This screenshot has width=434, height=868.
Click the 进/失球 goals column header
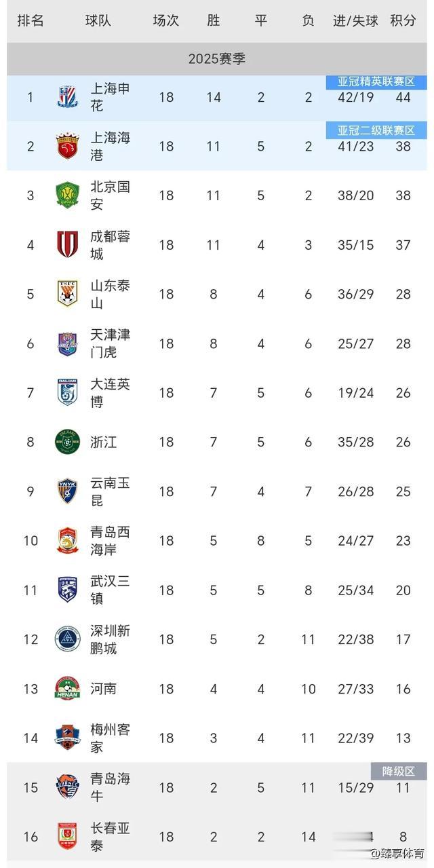(x=355, y=20)
